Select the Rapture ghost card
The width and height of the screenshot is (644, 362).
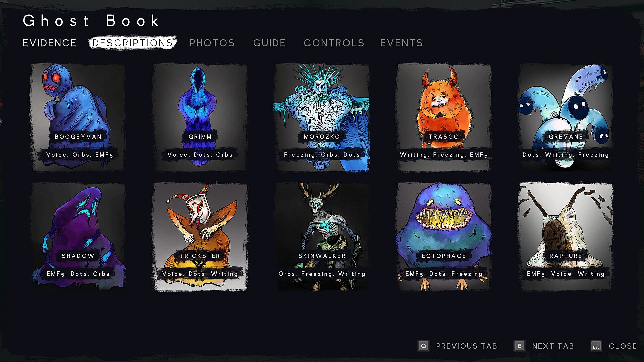pyautogui.click(x=566, y=237)
